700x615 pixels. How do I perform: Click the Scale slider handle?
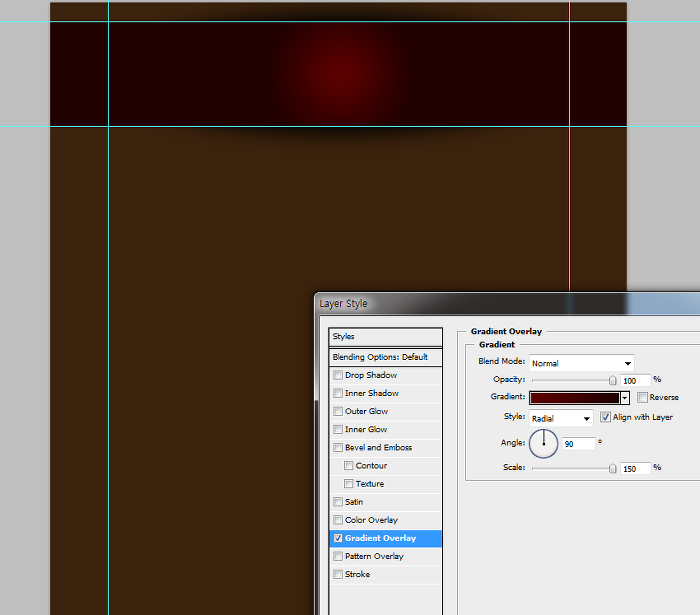612,468
